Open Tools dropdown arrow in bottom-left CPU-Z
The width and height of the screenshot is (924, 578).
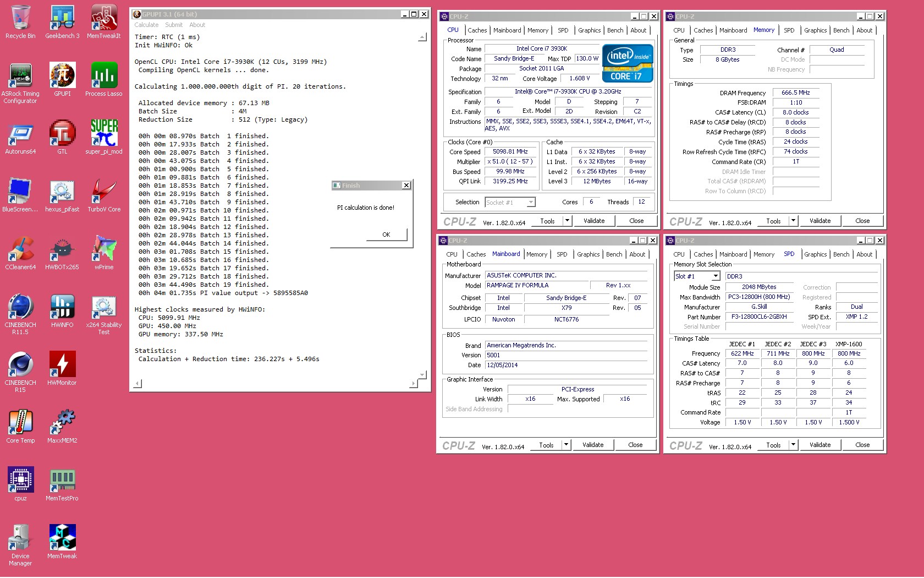(566, 445)
